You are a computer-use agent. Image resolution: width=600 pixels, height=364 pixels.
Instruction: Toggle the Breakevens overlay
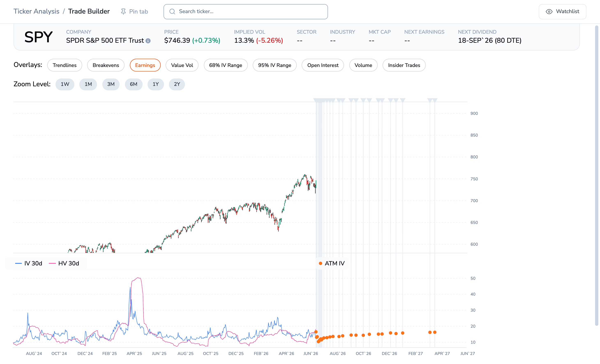106,65
